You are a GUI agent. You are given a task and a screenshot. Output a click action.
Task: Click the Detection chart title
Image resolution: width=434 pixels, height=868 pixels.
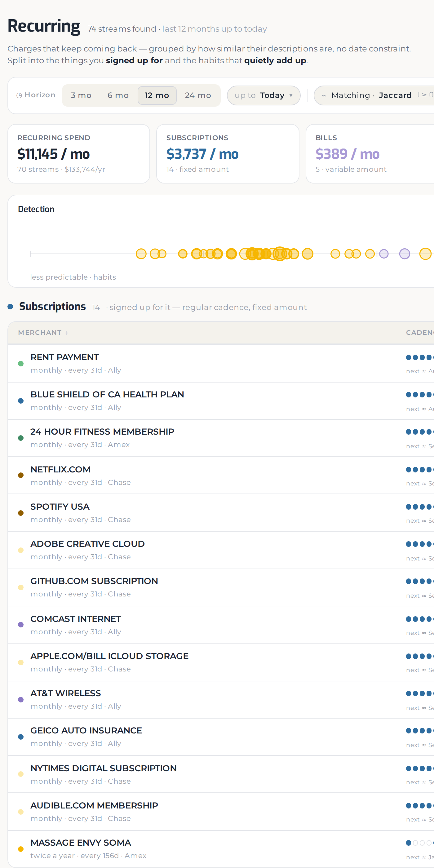tap(36, 209)
